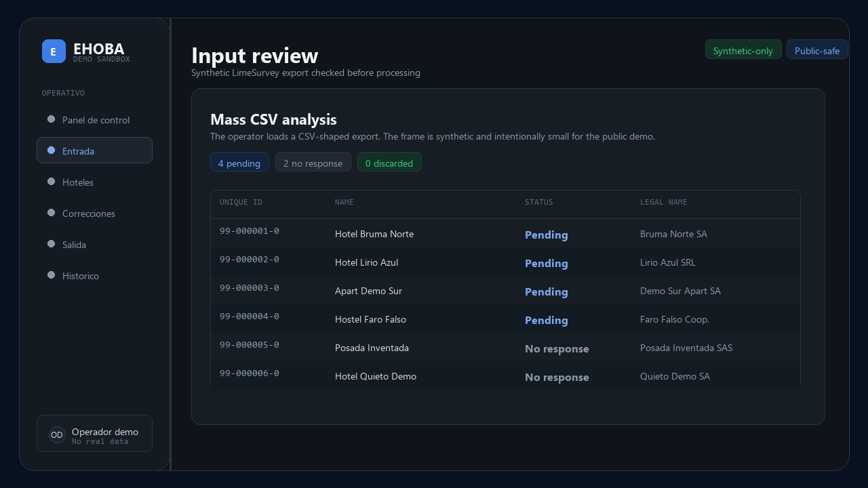Click Pending status of Hostel Faro Falso

[547, 321]
